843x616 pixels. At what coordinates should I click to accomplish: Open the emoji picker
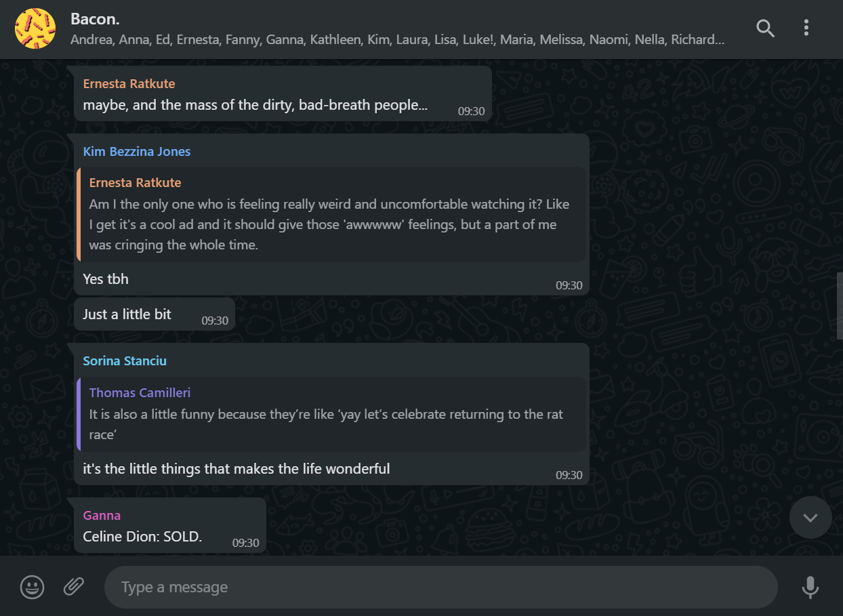click(33, 586)
